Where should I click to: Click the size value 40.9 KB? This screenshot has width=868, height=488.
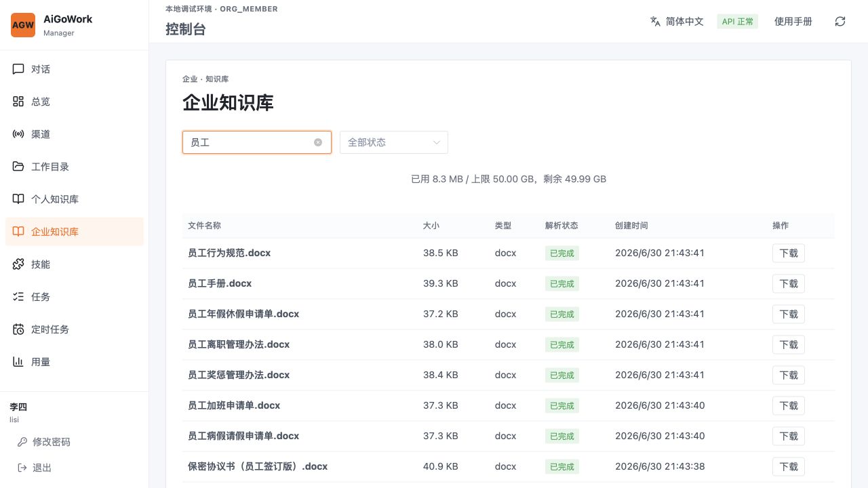441,466
